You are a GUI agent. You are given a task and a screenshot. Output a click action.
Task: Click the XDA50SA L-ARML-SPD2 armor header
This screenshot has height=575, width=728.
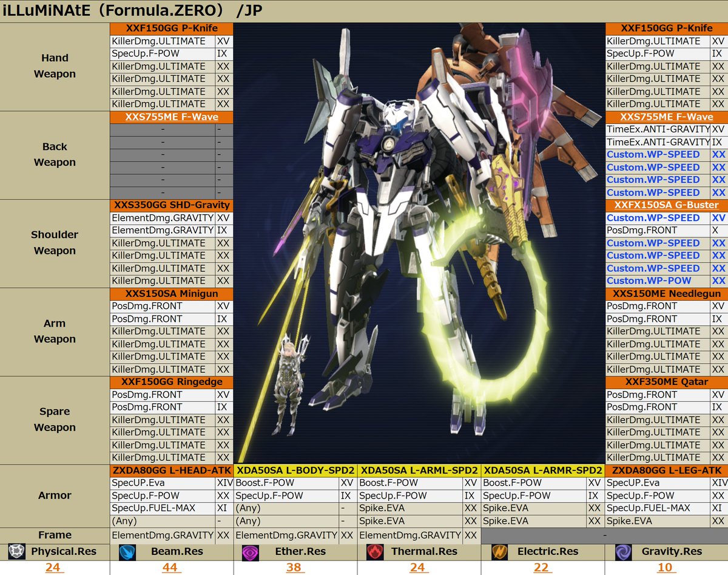(419, 471)
